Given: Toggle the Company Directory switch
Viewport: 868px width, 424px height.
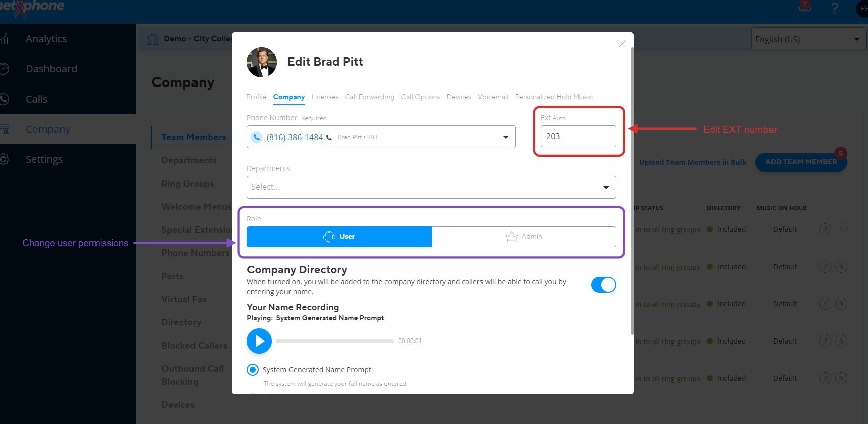Looking at the screenshot, I should point(603,285).
